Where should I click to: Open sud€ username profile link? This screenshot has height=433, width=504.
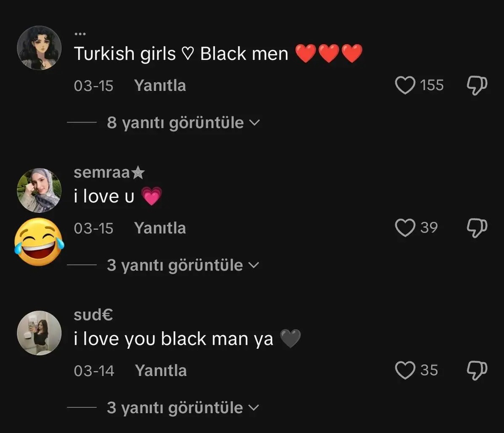[x=93, y=315]
